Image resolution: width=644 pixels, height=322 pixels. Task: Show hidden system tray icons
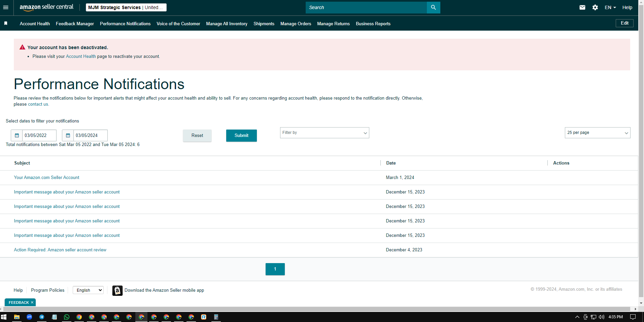click(577, 317)
